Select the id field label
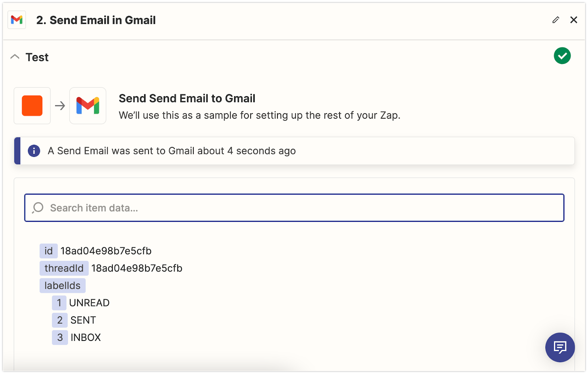Viewport: 588px width, 374px height. [x=49, y=251]
